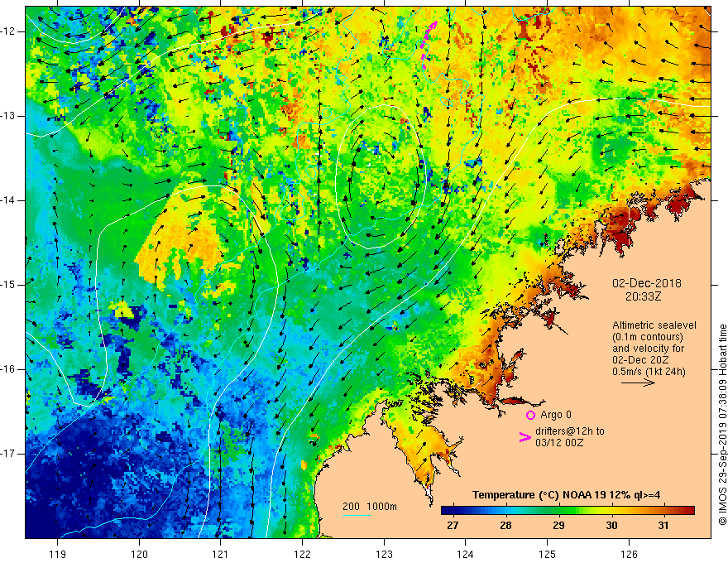Click the text 02-Dec 20Z

(640, 360)
